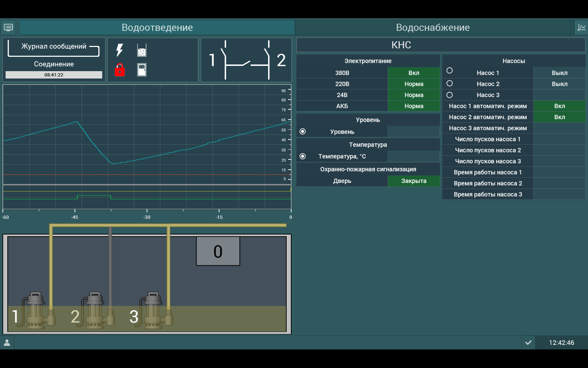
Task: Click the door status icon
Action: click(142, 70)
